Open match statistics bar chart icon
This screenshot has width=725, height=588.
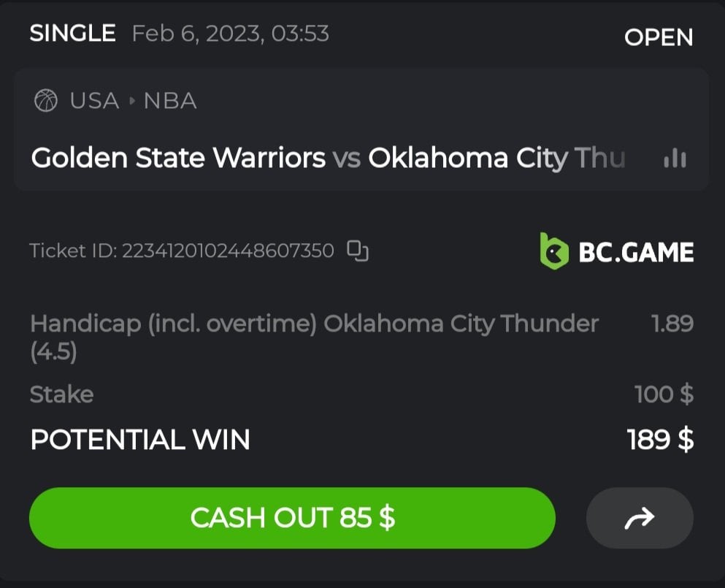point(675,159)
